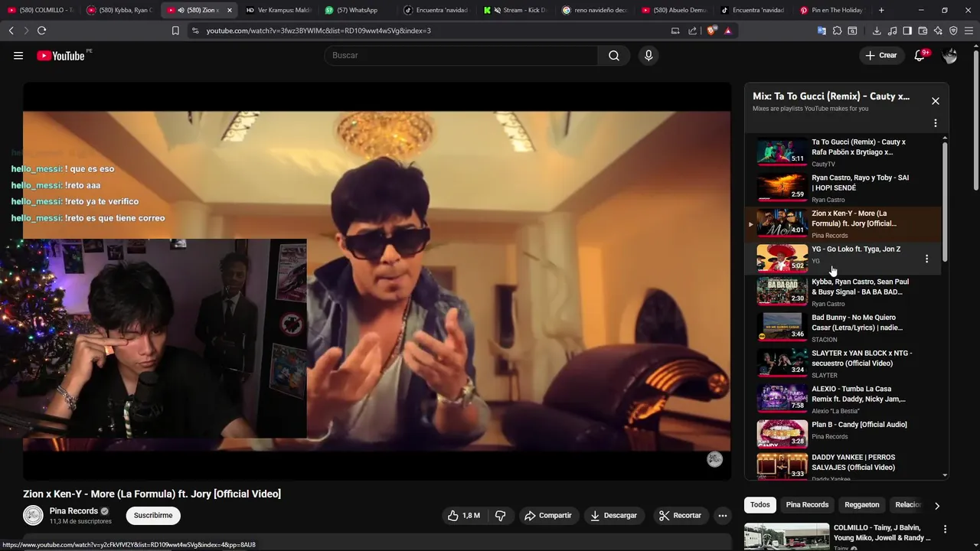Switch to Kybba, Ryan Castro tab

point(120,10)
